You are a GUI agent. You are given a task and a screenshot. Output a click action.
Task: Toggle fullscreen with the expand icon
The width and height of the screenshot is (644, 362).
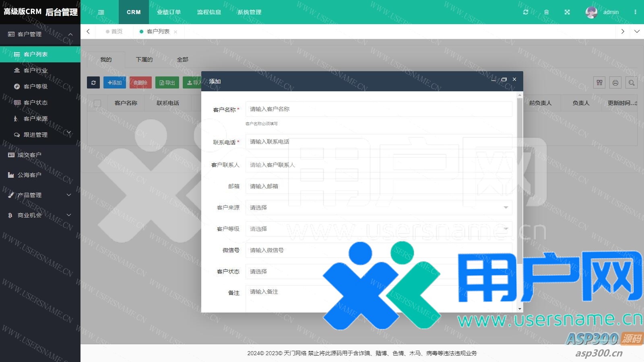tap(567, 12)
